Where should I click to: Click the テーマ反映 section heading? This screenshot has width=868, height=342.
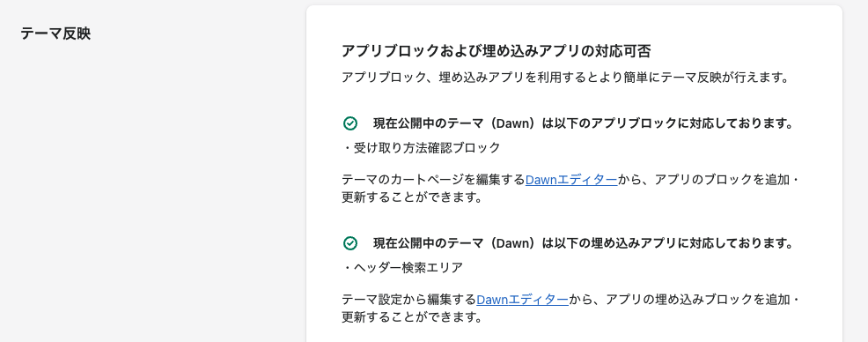click(x=55, y=33)
